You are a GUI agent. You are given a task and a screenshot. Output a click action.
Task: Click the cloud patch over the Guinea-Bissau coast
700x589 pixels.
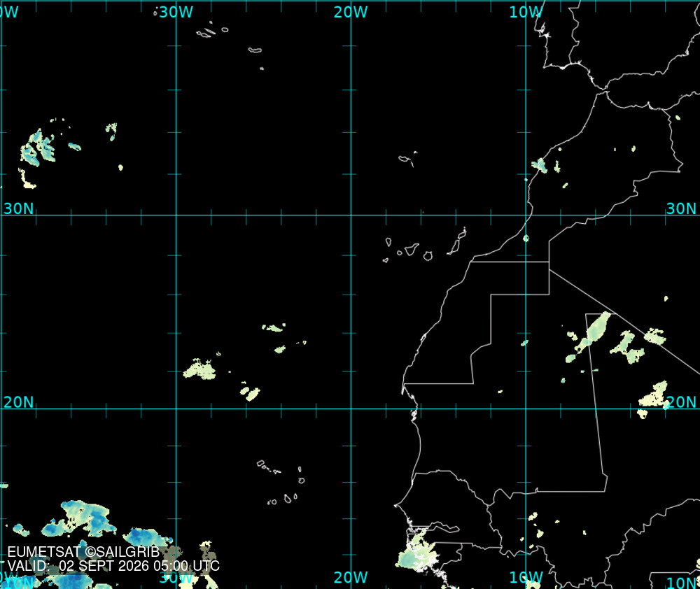click(x=418, y=552)
